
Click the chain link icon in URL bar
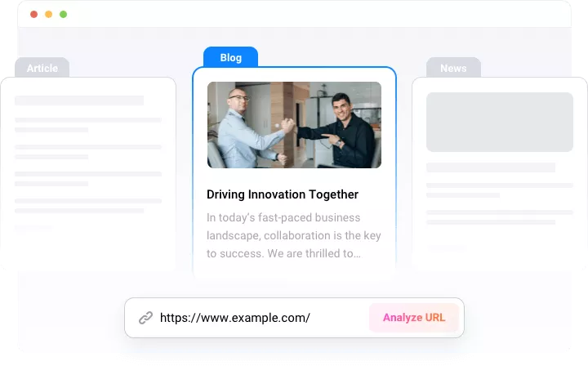pyautogui.click(x=146, y=318)
